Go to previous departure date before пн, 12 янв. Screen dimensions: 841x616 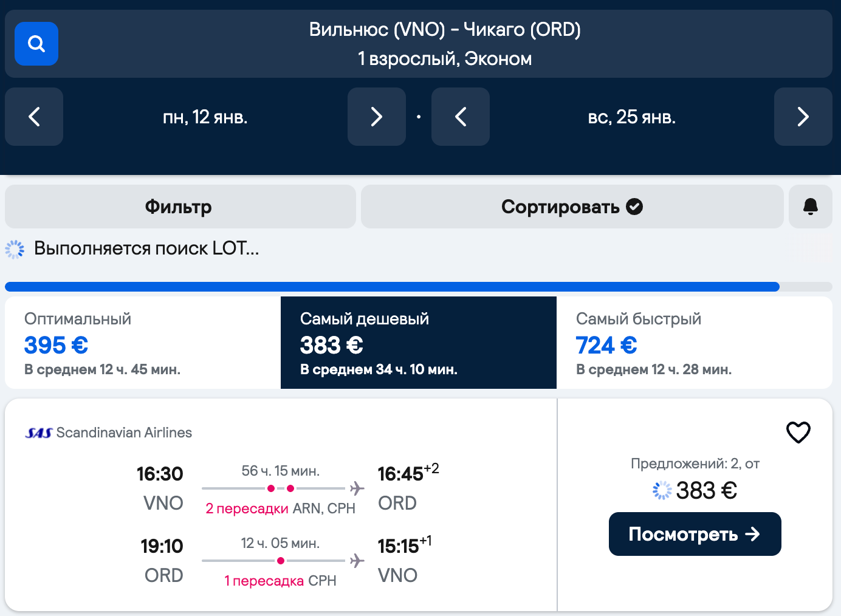[x=34, y=117]
